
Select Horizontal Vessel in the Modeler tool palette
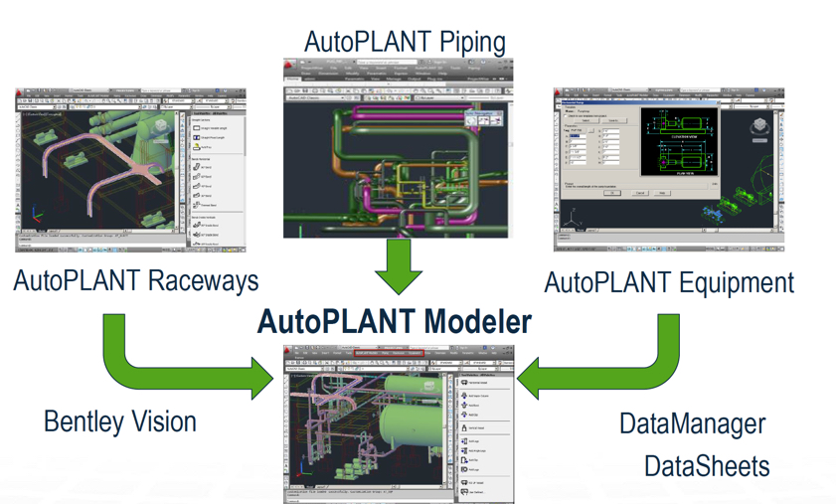[x=474, y=383]
